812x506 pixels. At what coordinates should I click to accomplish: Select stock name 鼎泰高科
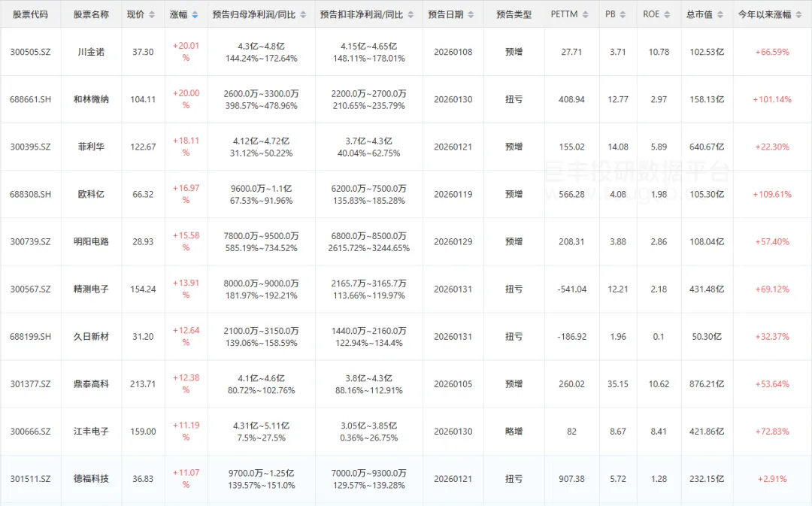[x=91, y=384]
